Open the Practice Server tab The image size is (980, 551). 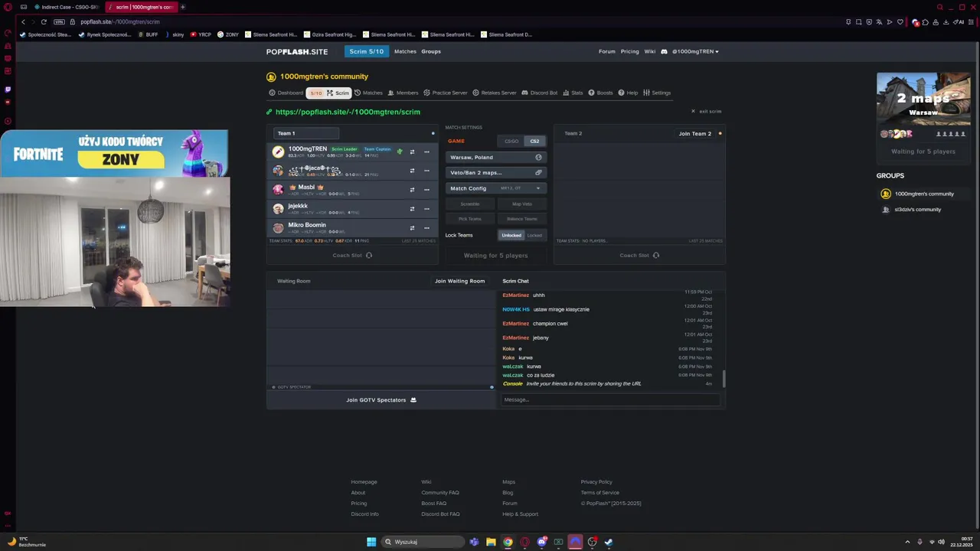click(446, 93)
